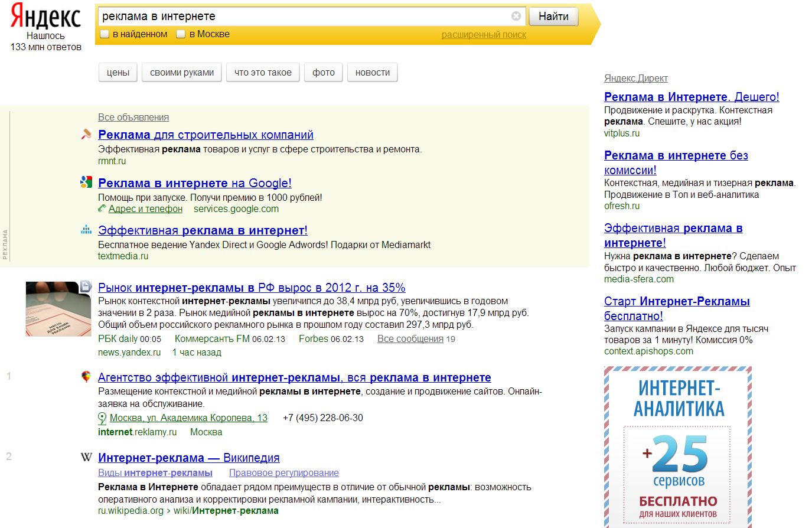This screenshot has height=528, width=812.
Task: Click the '+7 (495) 228-06-30' phone number
Action: 323,418
